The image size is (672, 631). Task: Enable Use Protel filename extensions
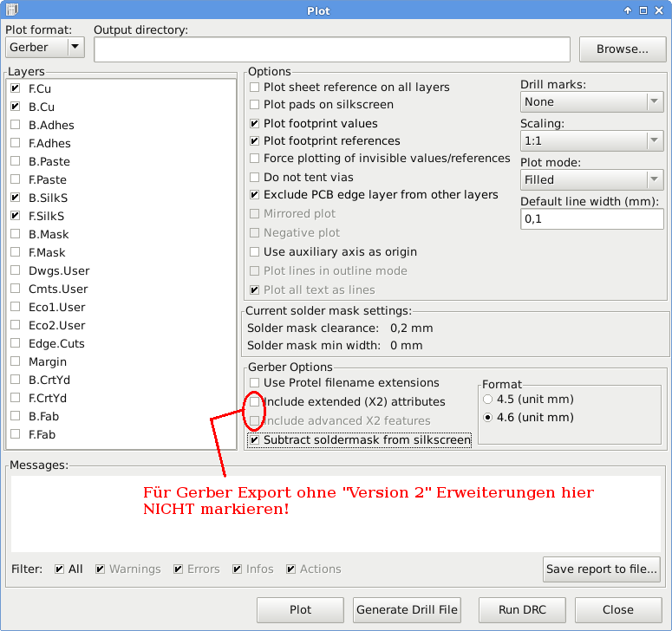click(255, 382)
